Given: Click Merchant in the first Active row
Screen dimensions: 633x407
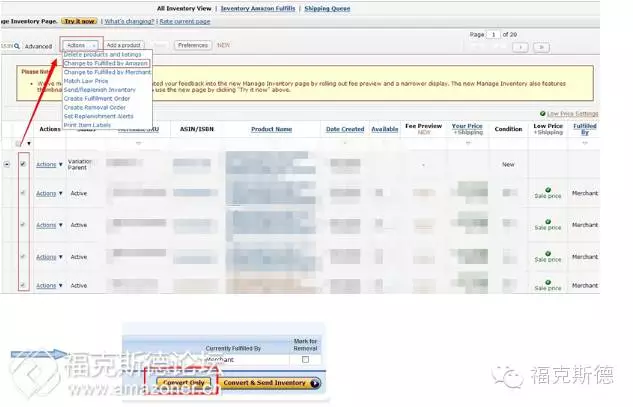Looking at the screenshot, I should [585, 193].
